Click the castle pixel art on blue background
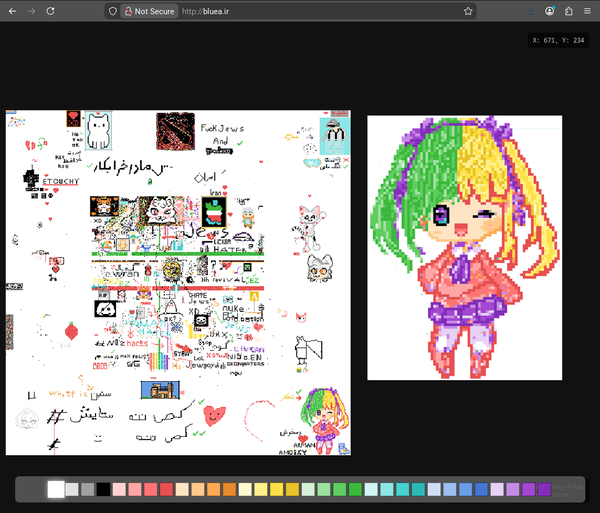 (160, 390)
